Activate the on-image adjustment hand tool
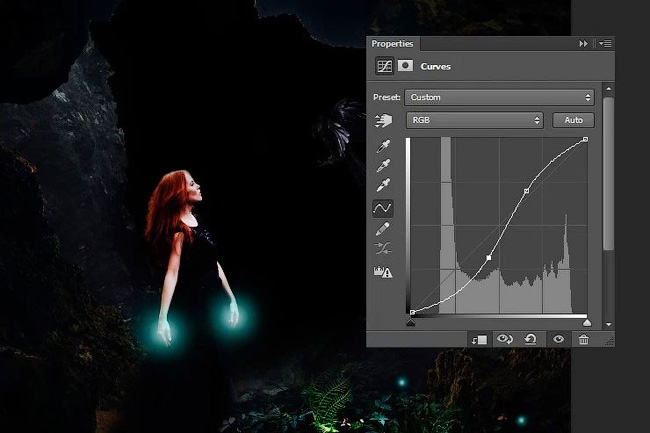The image size is (650, 433). pyautogui.click(x=383, y=121)
